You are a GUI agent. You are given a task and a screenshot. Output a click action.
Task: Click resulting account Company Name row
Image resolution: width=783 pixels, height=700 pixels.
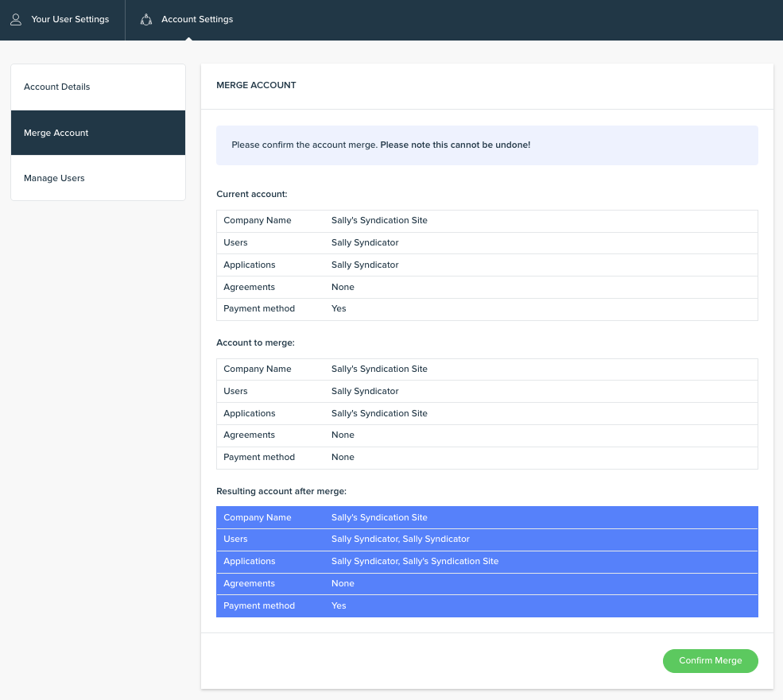(x=486, y=518)
